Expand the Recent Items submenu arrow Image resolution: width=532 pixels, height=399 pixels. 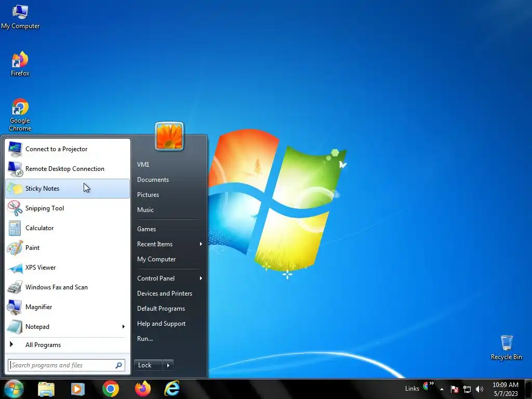[201, 244]
